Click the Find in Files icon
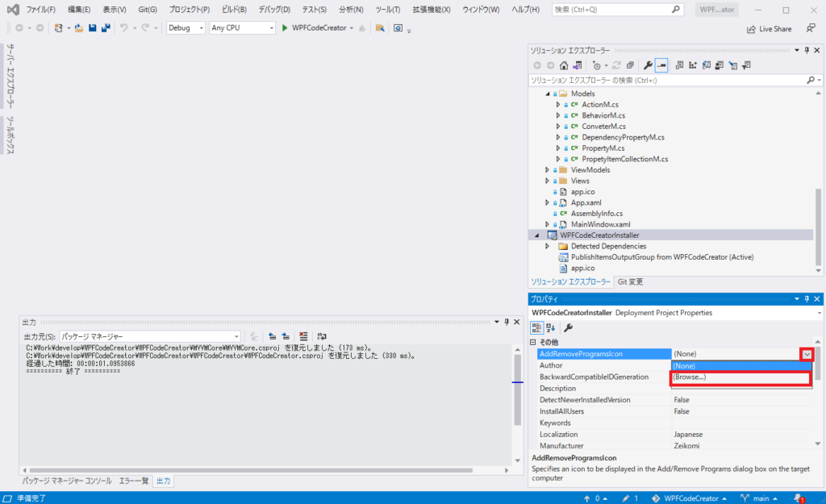Image resolution: width=826 pixels, height=504 pixels. click(x=380, y=28)
